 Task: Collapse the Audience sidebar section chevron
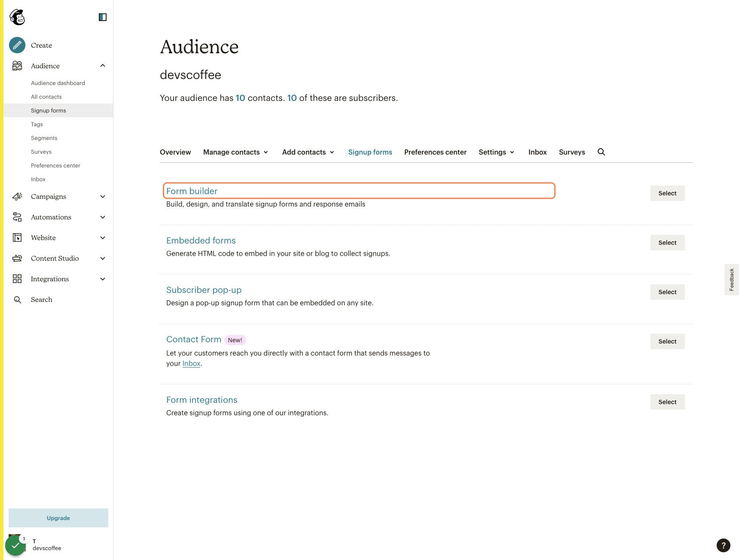(x=103, y=66)
